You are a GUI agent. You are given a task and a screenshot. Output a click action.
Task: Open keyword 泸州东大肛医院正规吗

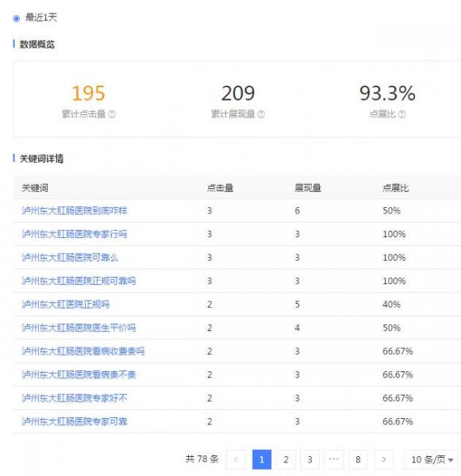(x=66, y=304)
